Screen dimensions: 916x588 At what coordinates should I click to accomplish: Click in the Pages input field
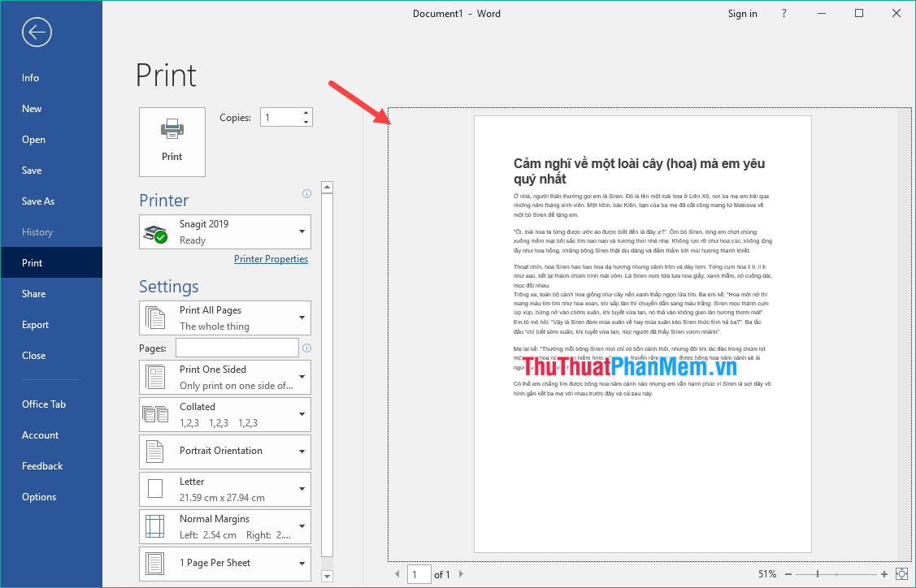pos(237,348)
